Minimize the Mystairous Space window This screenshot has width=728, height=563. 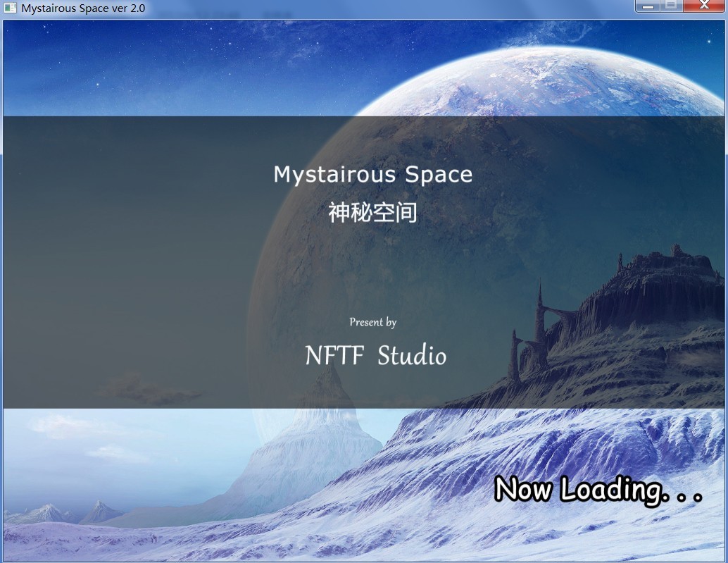648,6
